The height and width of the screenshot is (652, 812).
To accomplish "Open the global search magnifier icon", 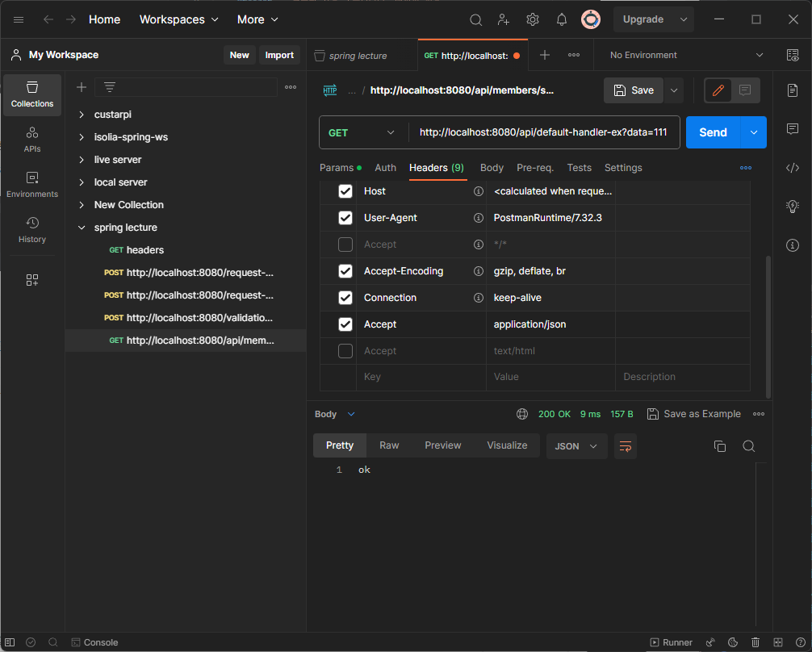I will [x=475, y=19].
